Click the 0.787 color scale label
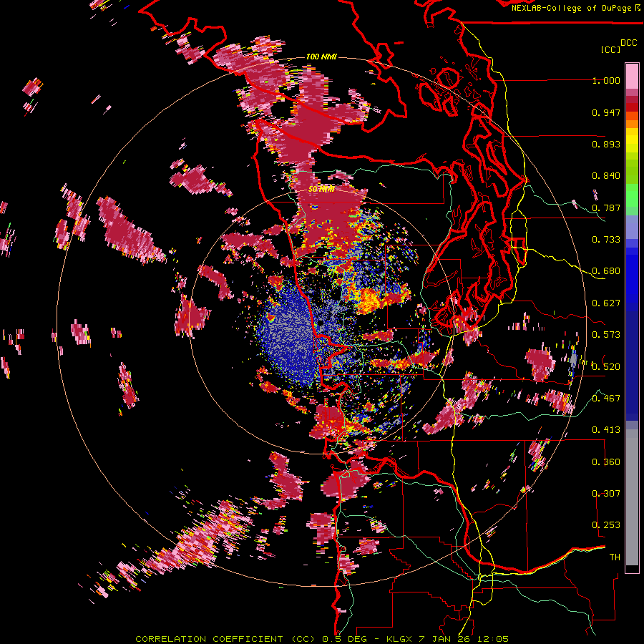The width and height of the screenshot is (644, 644). click(x=606, y=208)
